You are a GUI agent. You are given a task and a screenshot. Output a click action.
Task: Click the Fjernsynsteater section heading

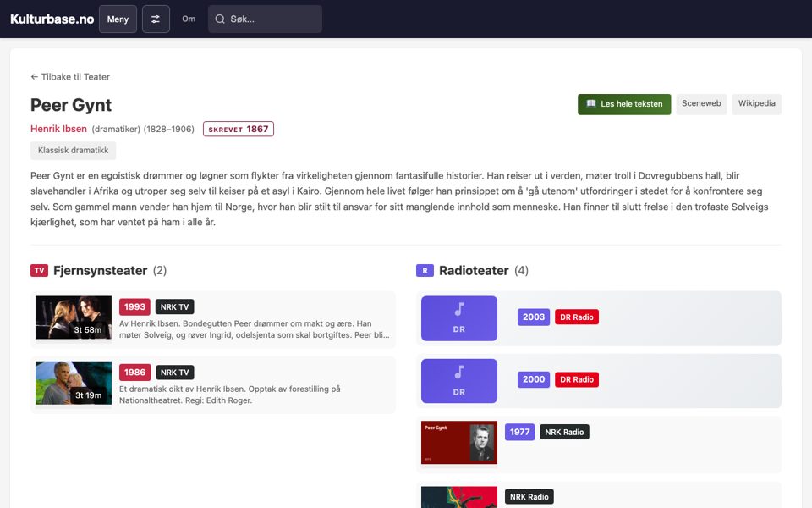[x=100, y=271]
